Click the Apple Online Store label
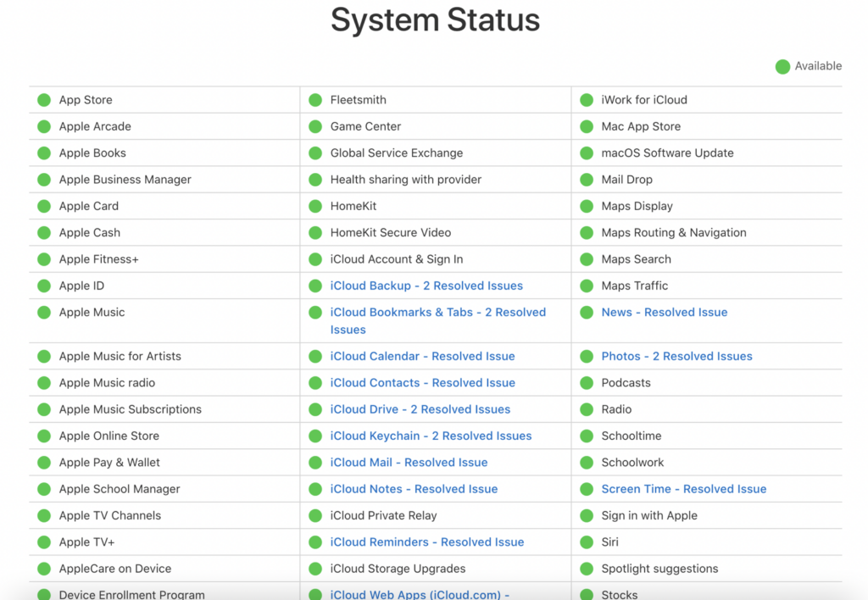Viewport: 868px width, 600px height. click(x=109, y=436)
